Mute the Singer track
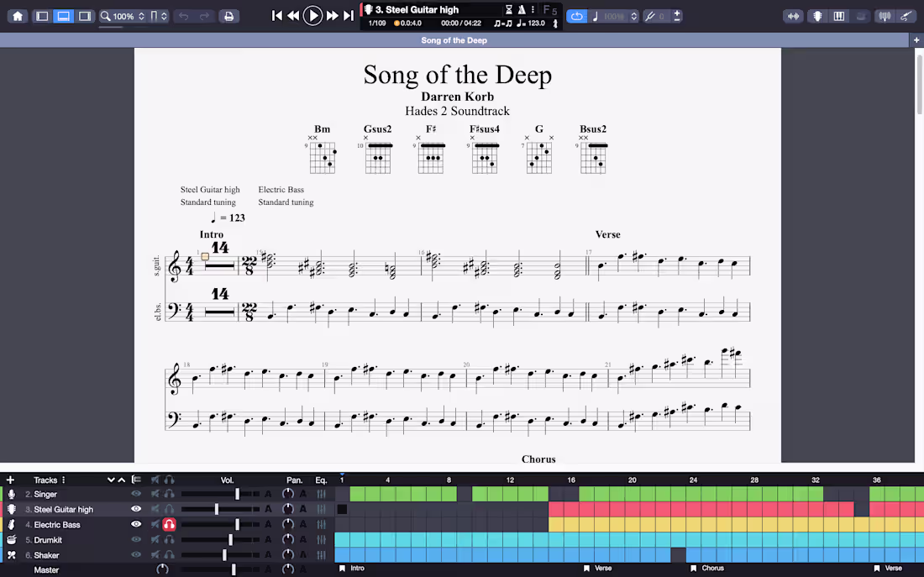This screenshot has height=577, width=924. coord(155,494)
